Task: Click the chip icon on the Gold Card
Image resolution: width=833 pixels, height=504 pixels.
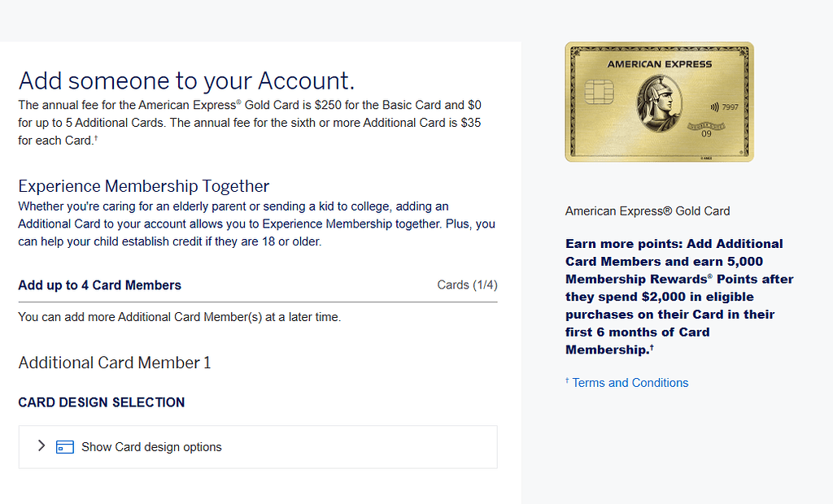Action: click(599, 91)
